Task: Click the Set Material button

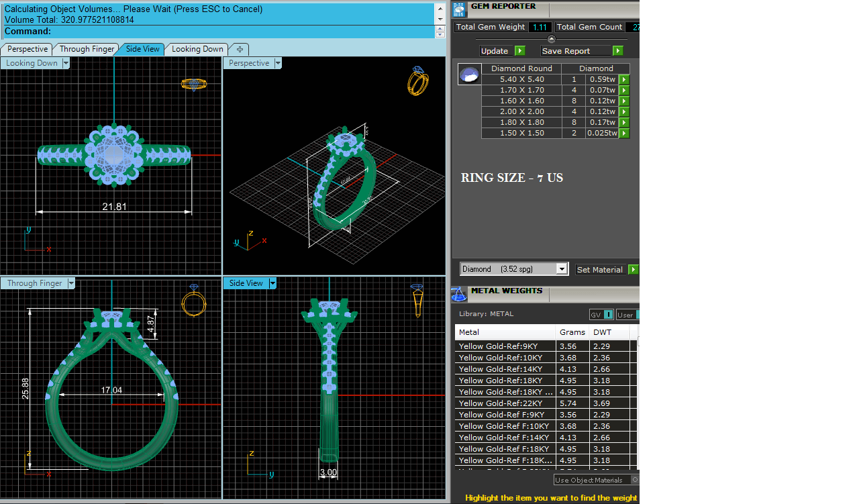Action: point(601,269)
